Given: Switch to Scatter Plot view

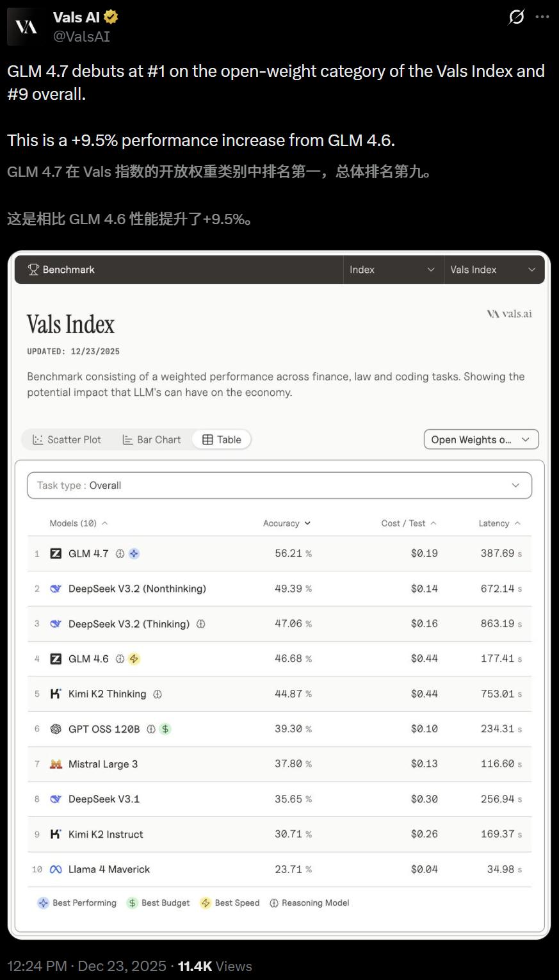Looking at the screenshot, I should coord(67,439).
